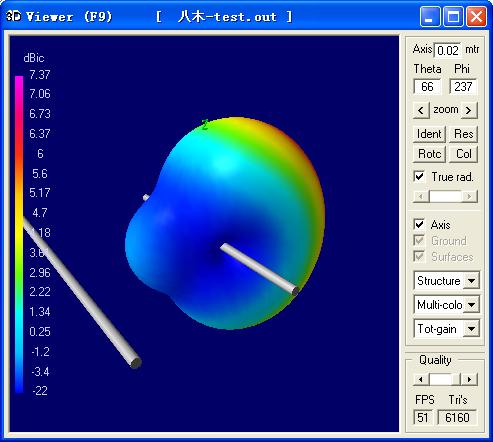Click the Res button

pos(463,134)
